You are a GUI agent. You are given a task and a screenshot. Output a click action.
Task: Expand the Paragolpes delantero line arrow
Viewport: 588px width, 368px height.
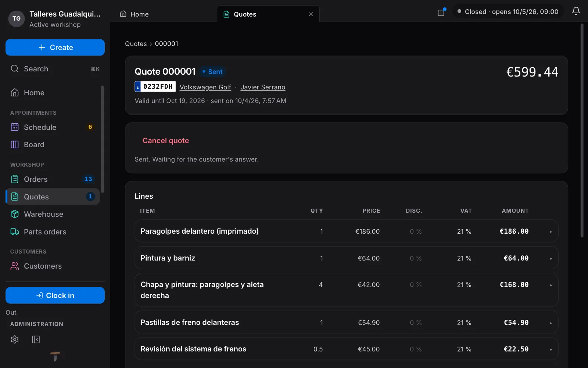coord(551,232)
